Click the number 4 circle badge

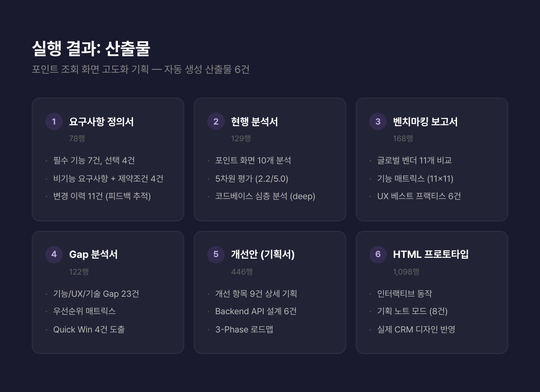[54, 254]
